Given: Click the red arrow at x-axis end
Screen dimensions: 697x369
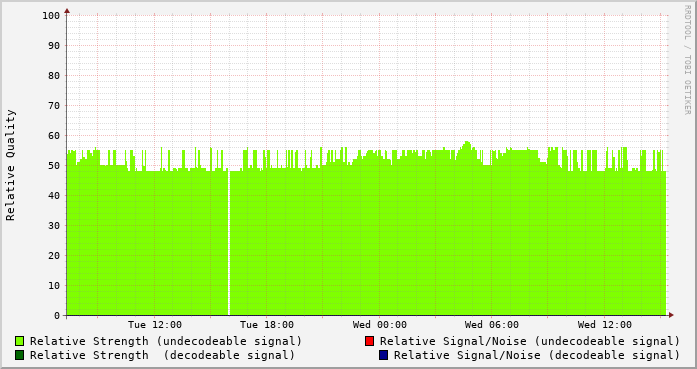Looking at the screenshot, I should click(671, 315).
